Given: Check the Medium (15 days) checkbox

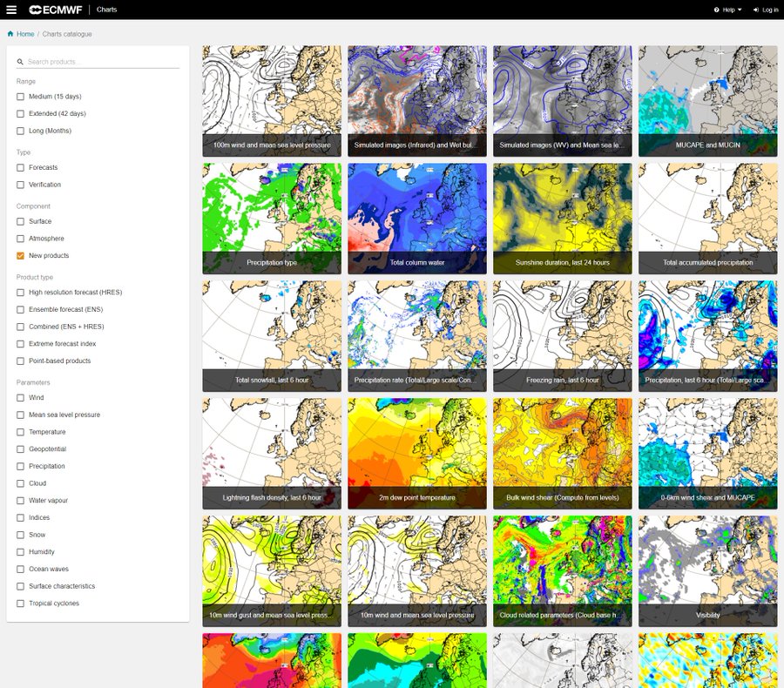Looking at the screenshot, I should (21, 97).
